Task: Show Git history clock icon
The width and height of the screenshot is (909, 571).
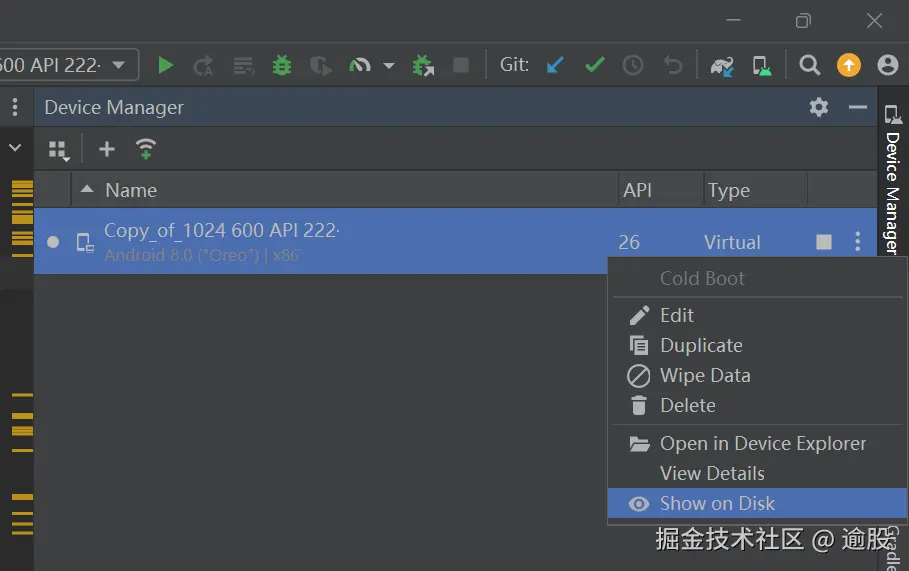Action: [x=633, y=65]
